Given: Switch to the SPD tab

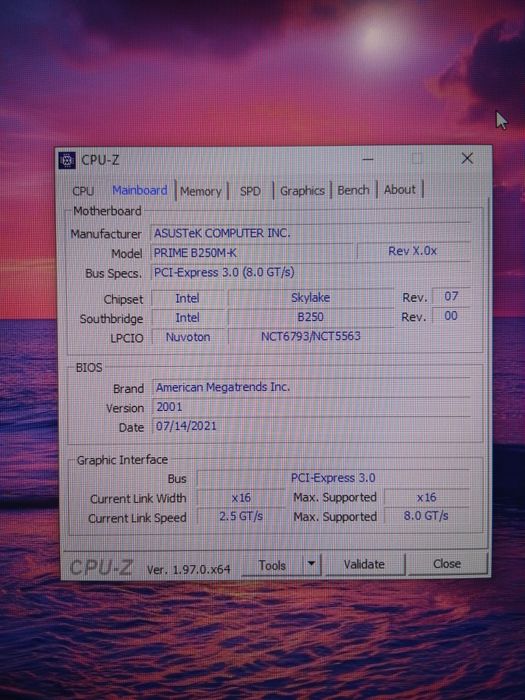Looking at the screenshot, I should (250, 191).
